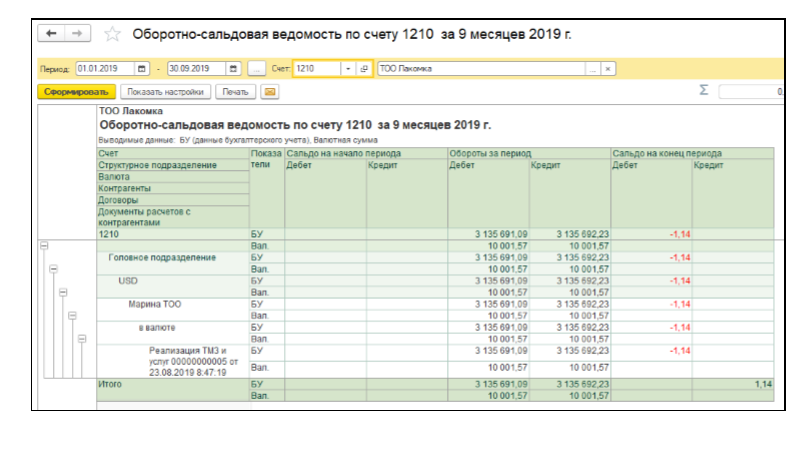Image resolution: width=810 pixels, height=451 pixels.
Task: Click ТОО Лакомка report title text
Action: pos(131,111)
